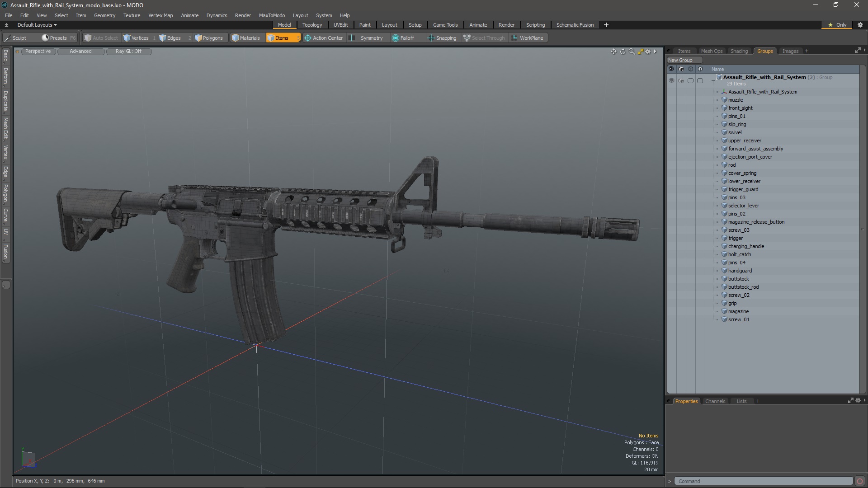Toggle Auto Select

[101, 38]
